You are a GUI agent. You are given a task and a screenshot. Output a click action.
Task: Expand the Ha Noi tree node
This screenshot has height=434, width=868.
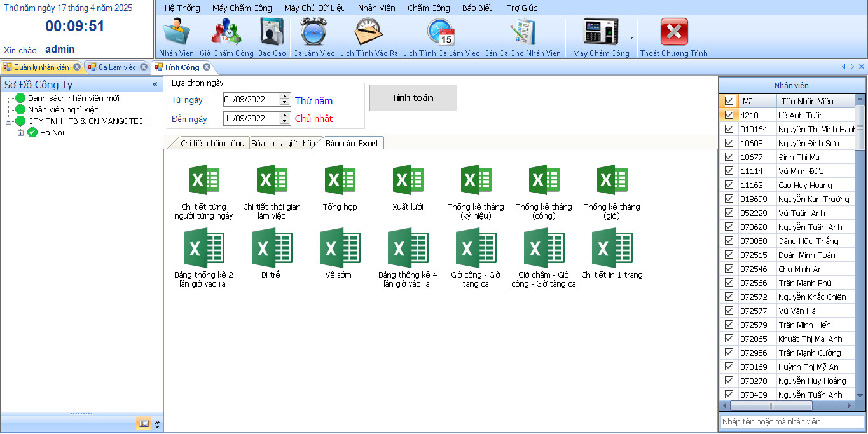point(21,133)
